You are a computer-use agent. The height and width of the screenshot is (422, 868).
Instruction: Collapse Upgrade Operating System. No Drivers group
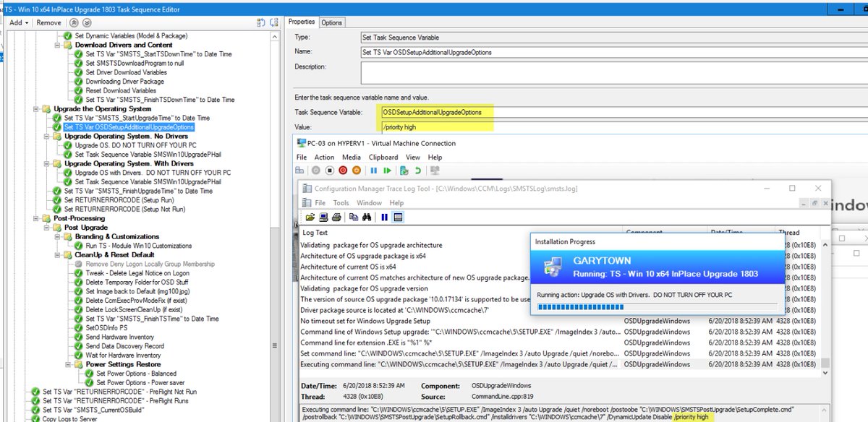coord(47,136)
